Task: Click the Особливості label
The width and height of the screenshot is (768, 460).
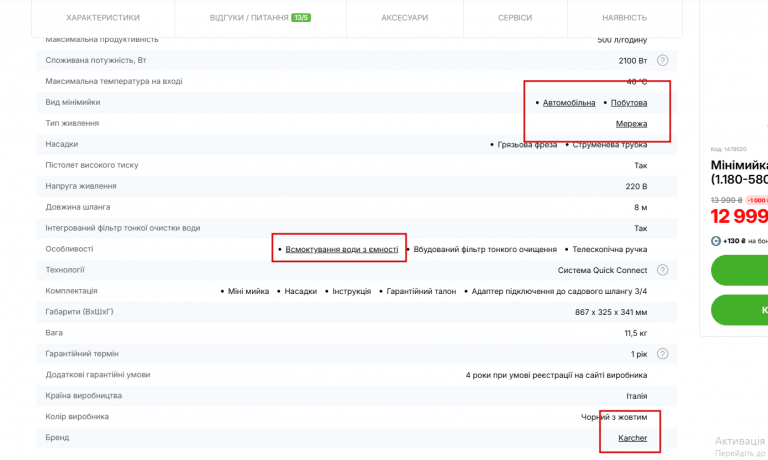Action: (69, 249)
